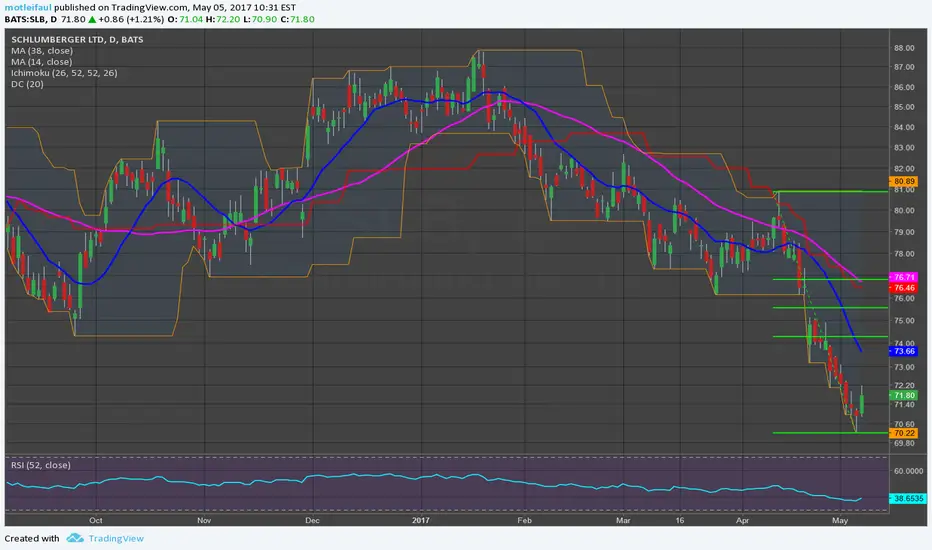932x550 pixels.
Task: Select the MA (38, close) indicator label
Action: click(x=42, y=51)
